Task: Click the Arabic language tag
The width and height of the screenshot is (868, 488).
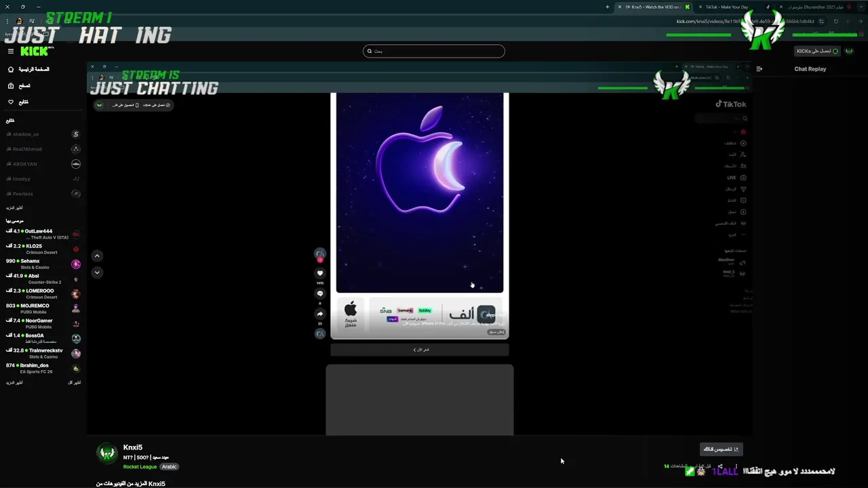Action: click(170, 466)
